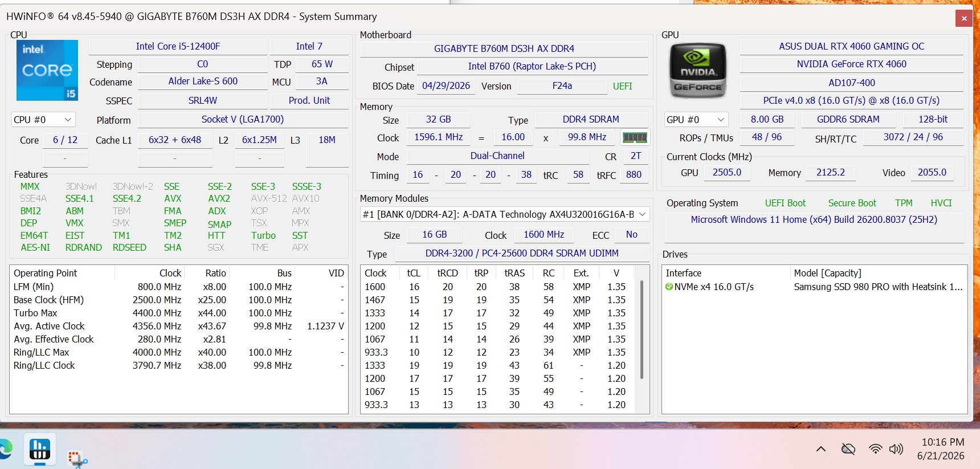Screen dimensions: 980x469
Task: Click the Dual-Channel mode field
Action: point(497,156)
